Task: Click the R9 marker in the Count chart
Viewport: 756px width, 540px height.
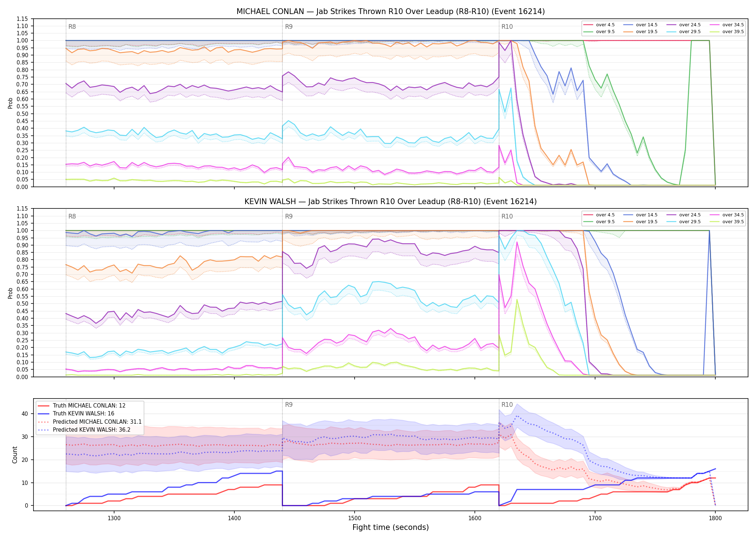Action: click(289, 405)
